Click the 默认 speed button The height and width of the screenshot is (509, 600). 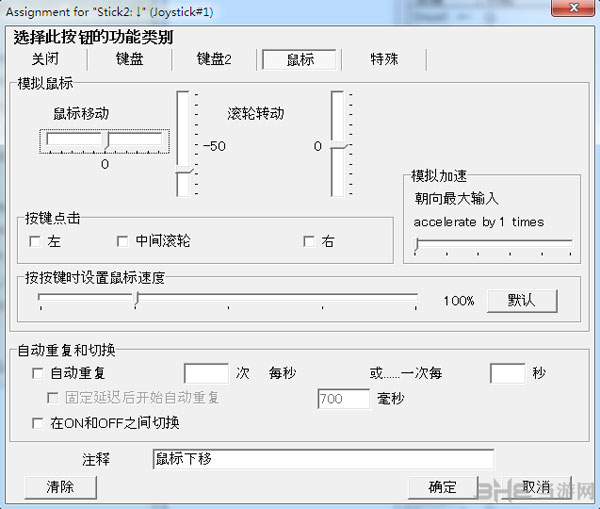(x=522, y=301)
